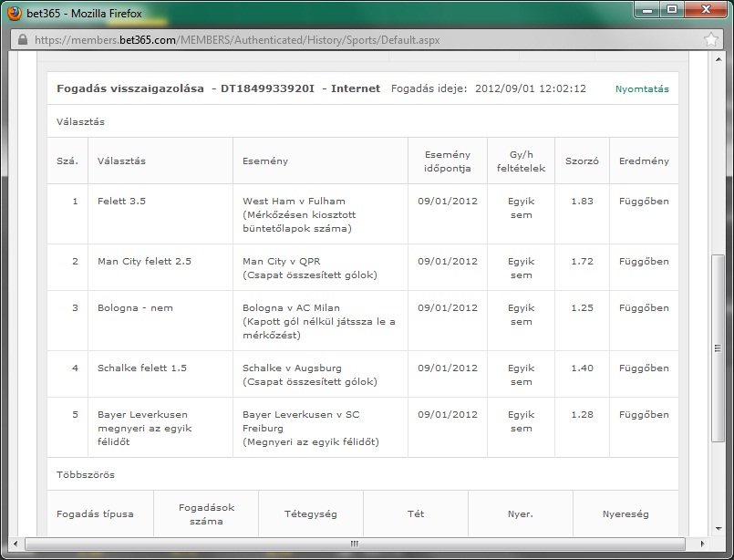The height and width of the screenshot is (560, 734).
Task: Click the Szorzó column header
Action: click(582, 161)
